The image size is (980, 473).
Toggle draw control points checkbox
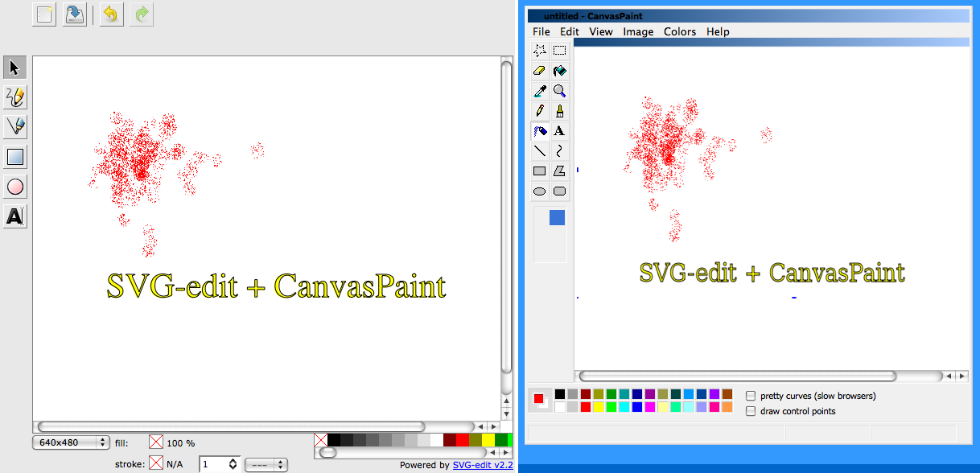[x=751, y=411]
